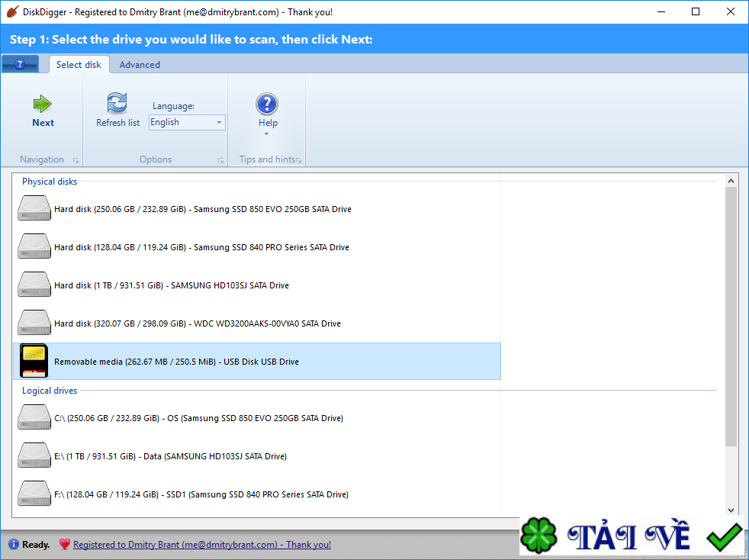Switch to the Select disk tab
The width and height of the screenshot is (749, 560).
(79, 65)
